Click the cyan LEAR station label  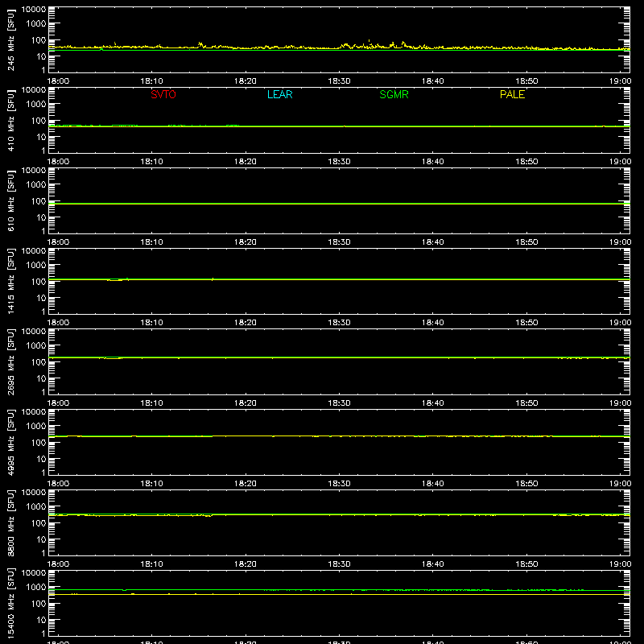279,94
